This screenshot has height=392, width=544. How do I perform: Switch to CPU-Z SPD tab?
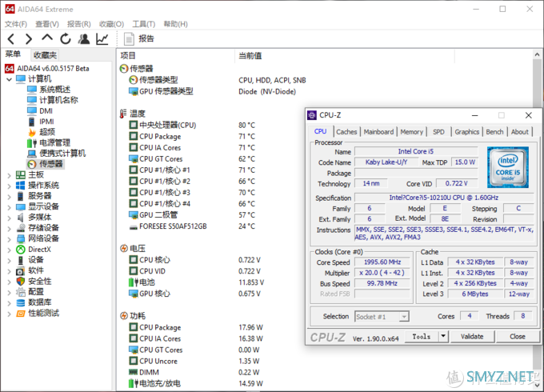438,132
